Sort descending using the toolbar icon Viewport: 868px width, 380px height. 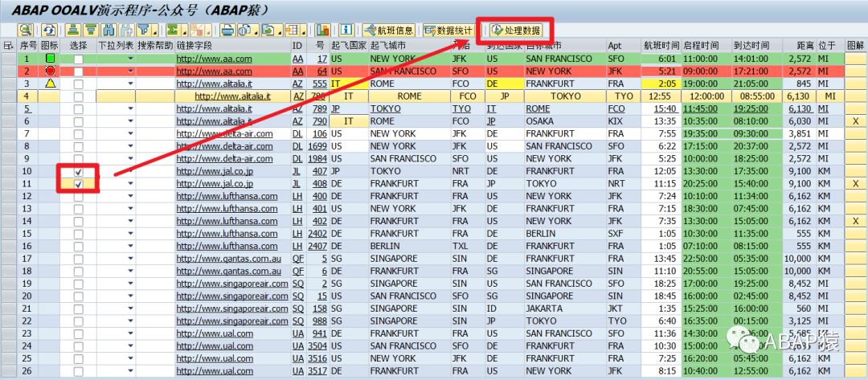pyautogui.click(x=90, y=30)
